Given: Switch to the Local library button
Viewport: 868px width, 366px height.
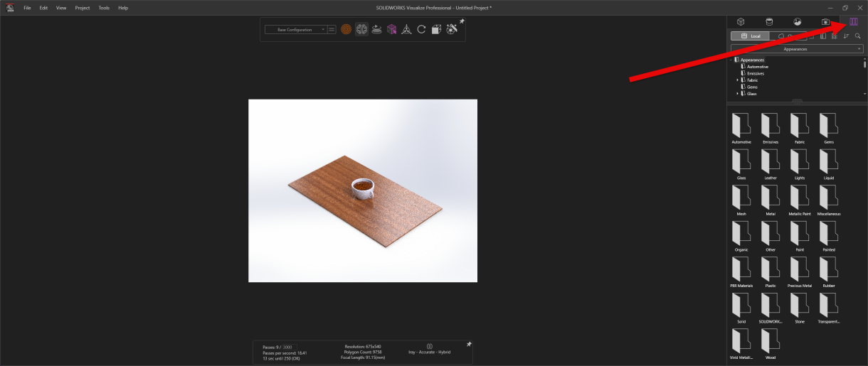Looking at the screenshot, I should 751,36.
